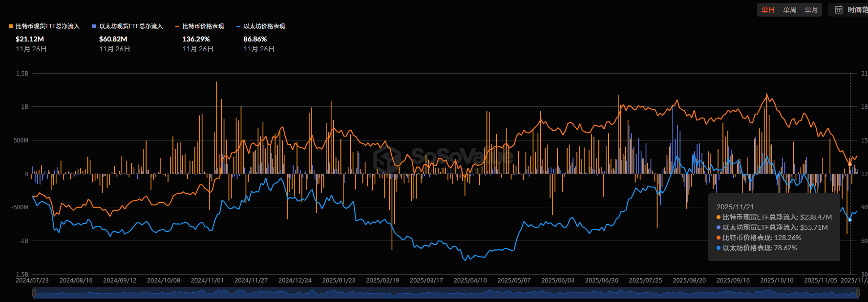This screenshot has height=302, width=868.
Task: Switch to 单月 monthly view
Action: click(x=811, y=10)
